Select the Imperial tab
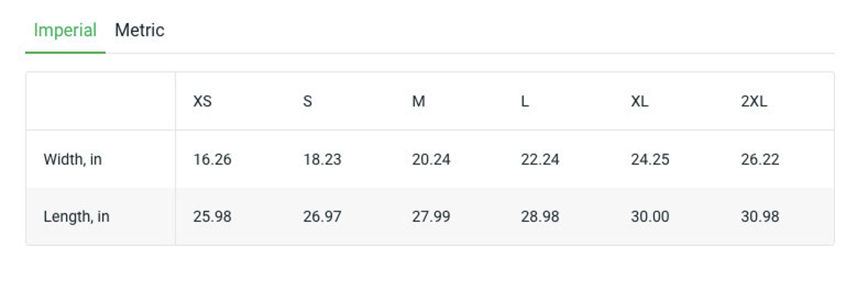Screen dimensions: 868x281 pos(65,30)
